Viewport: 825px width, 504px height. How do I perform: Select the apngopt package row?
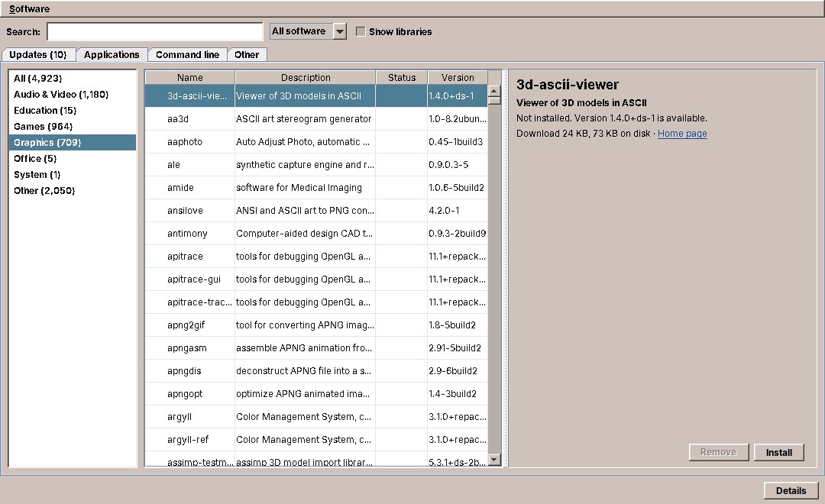(x=316, y=394)
